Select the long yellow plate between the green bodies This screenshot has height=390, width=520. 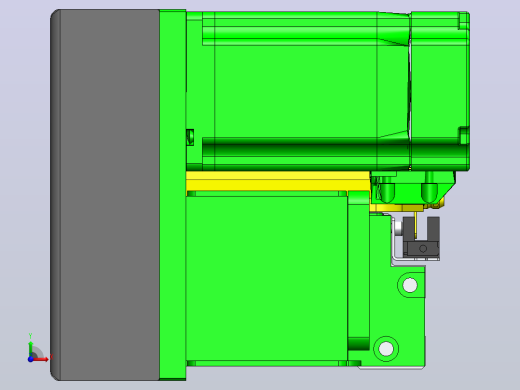278,181
